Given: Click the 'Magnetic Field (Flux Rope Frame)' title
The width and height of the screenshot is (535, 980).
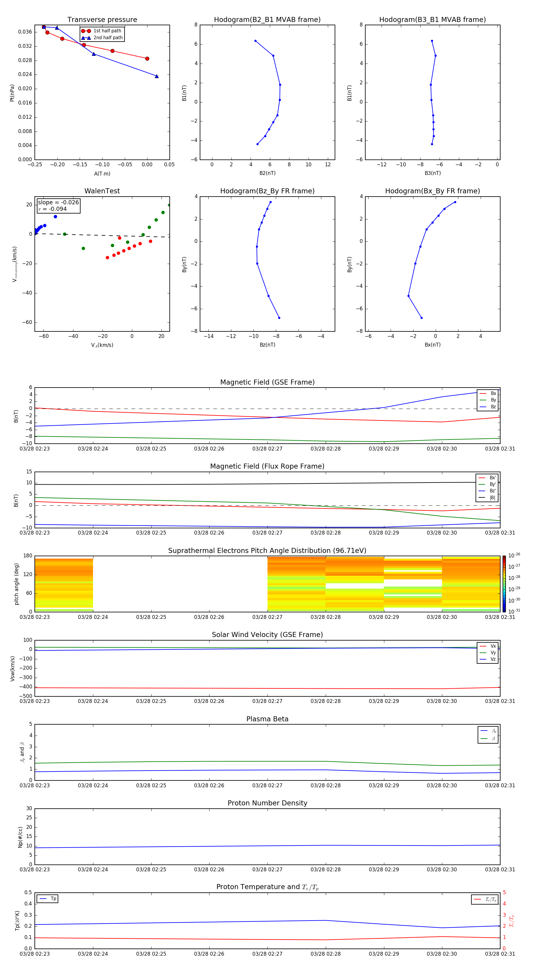Looking at the screenshot, I should click(267, 467).
